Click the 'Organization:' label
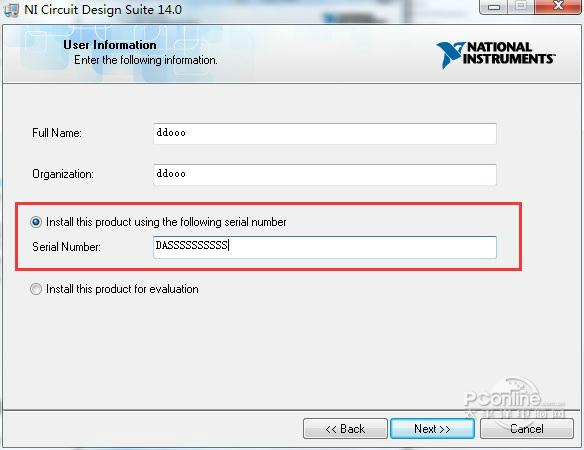This screenshot has width=584, height=450. [63, 174]
